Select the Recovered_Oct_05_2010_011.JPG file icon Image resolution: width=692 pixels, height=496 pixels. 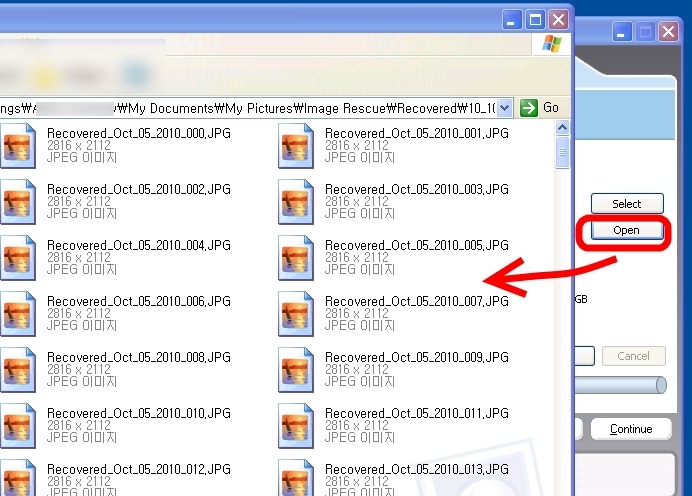[296, 425]
